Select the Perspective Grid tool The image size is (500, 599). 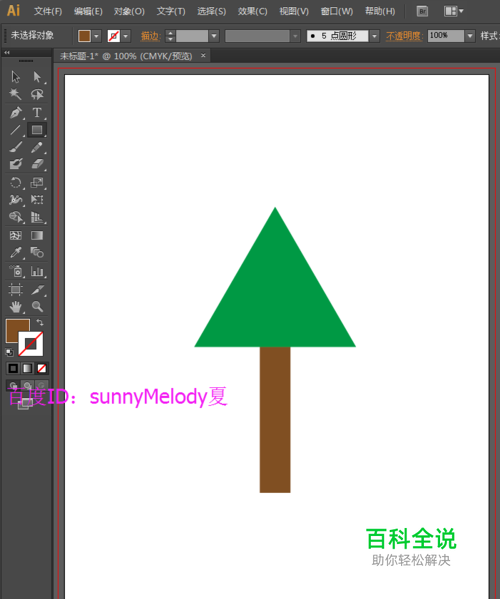click(x=37, y=217)
